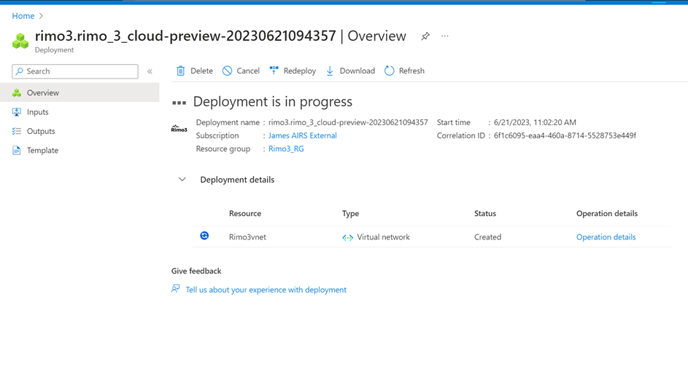Screen dimensions: 688x366
Task: Collapse the sidebar with double chevron
Action: pyautogui.click(x=150, y=71)
